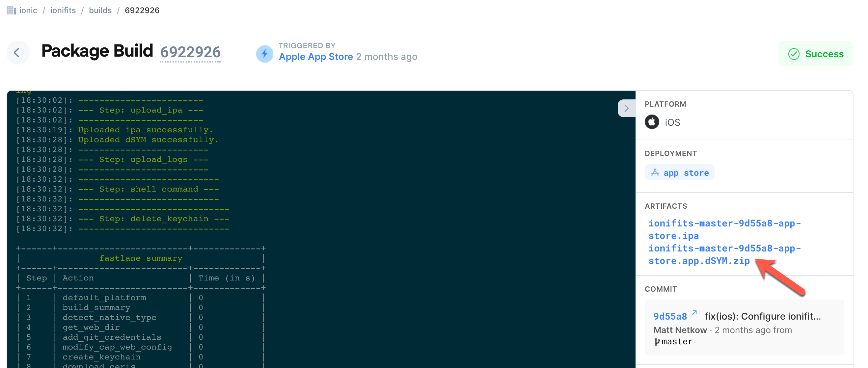Click the lightning bolt trigger icon
The image size is (868, 368).
click(264, 54)
